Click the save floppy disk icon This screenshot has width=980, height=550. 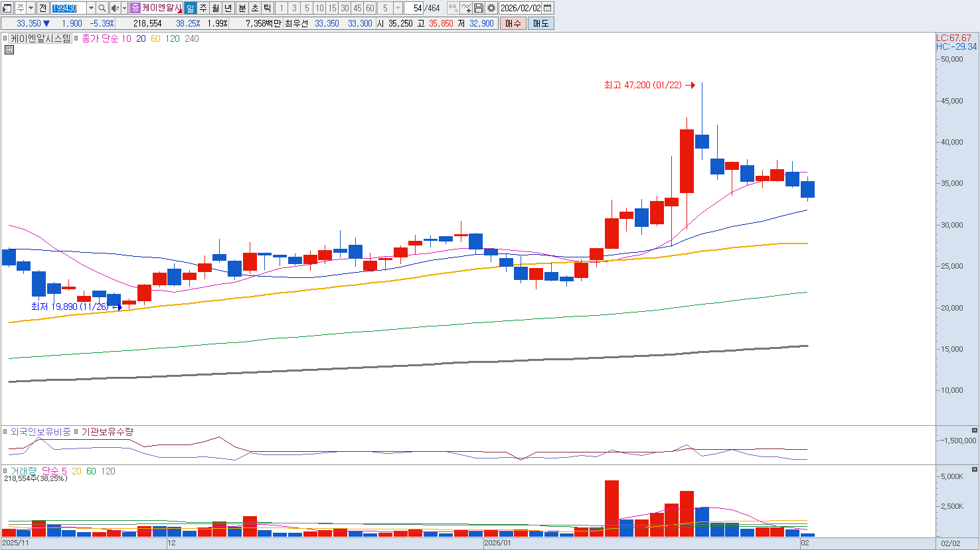[479, 8]
